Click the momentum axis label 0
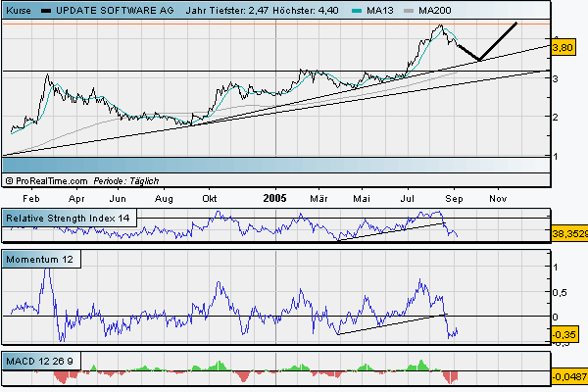 click(556, 317)
